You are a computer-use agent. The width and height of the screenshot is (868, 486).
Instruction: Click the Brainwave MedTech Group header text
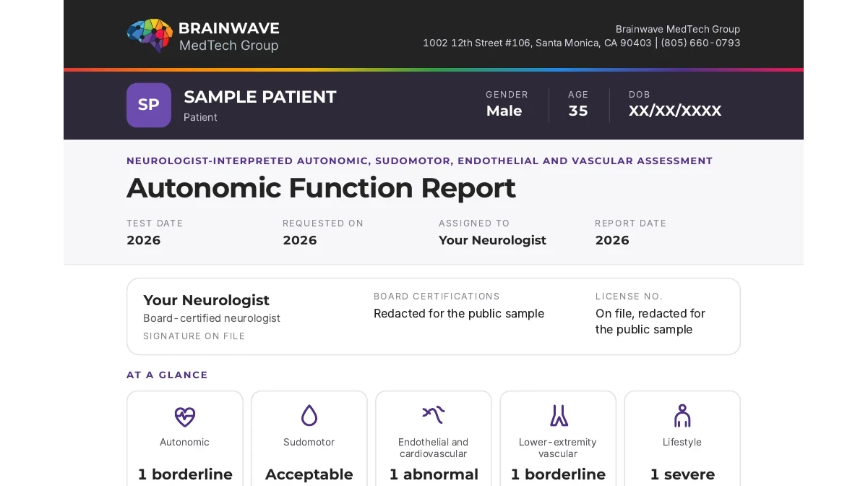(x=678, y=29)
